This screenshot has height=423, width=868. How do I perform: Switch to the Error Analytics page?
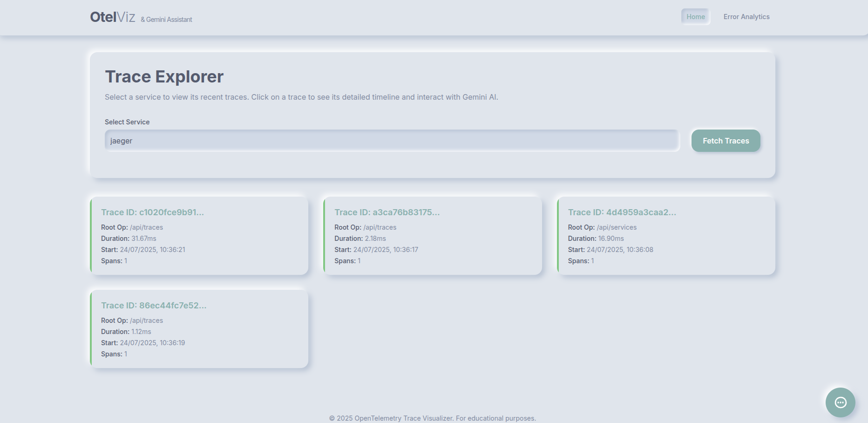[746, 16]
